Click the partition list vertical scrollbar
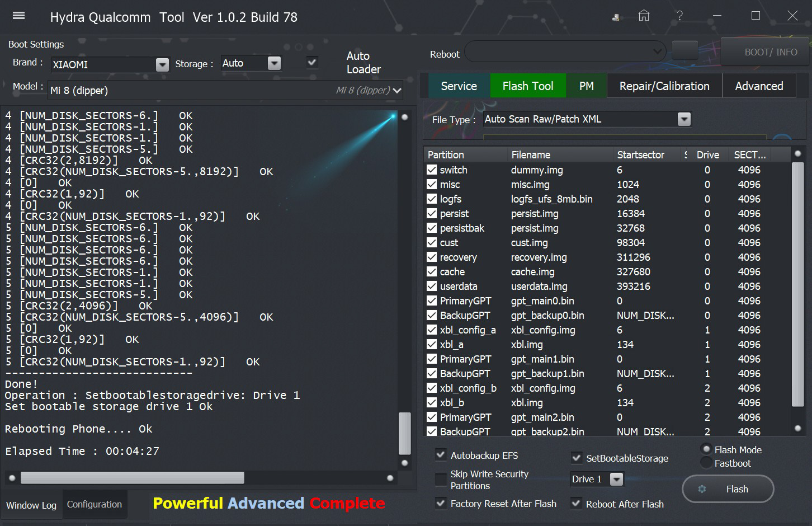 tap(797, 283)
